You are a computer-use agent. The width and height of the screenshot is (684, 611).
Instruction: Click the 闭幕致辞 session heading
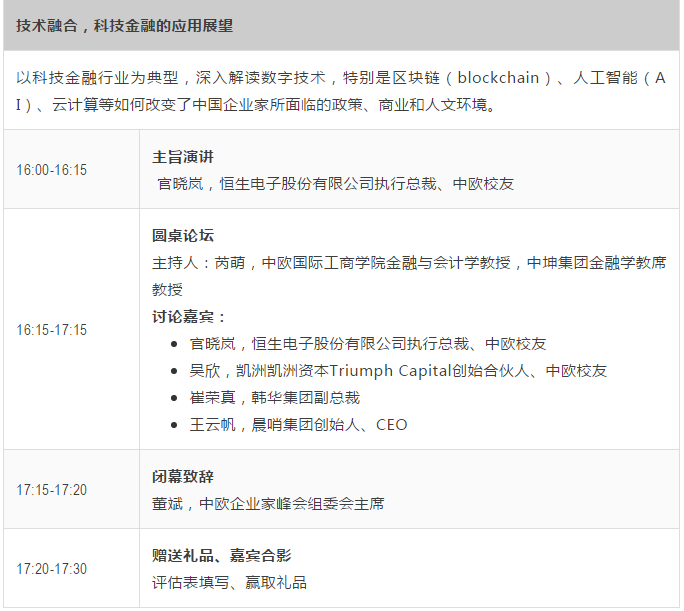tap(183, 477)
